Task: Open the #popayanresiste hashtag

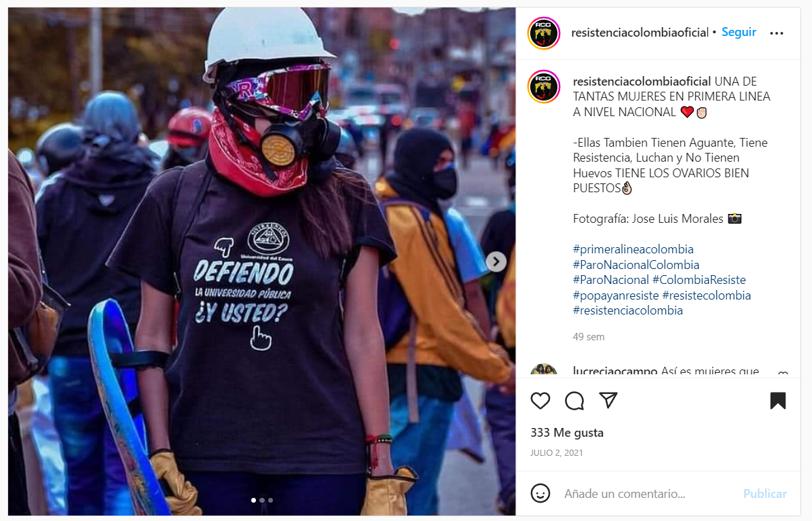Action: coord(616,295)
